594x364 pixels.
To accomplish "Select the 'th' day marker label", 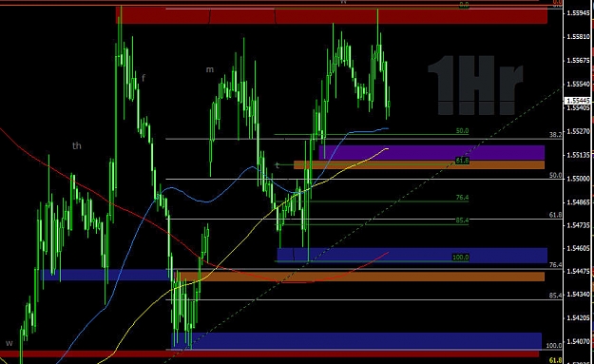I will tap(77, 145).
